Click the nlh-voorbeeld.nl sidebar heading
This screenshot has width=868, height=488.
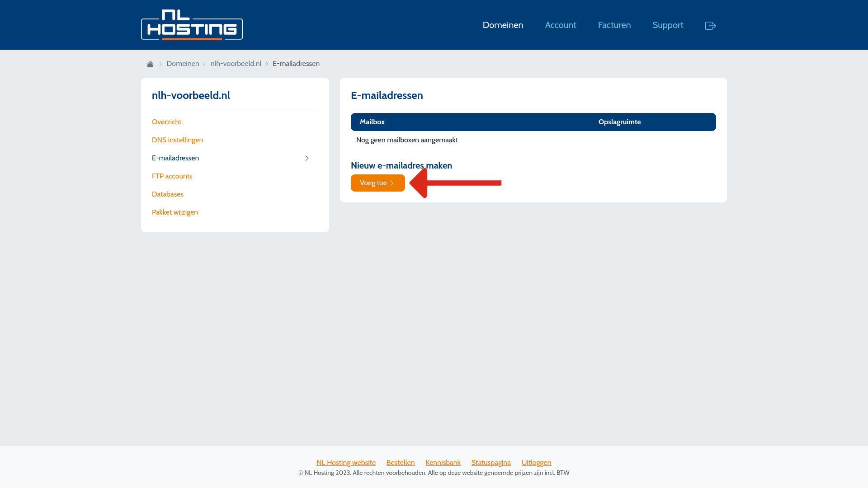point(191,95)
